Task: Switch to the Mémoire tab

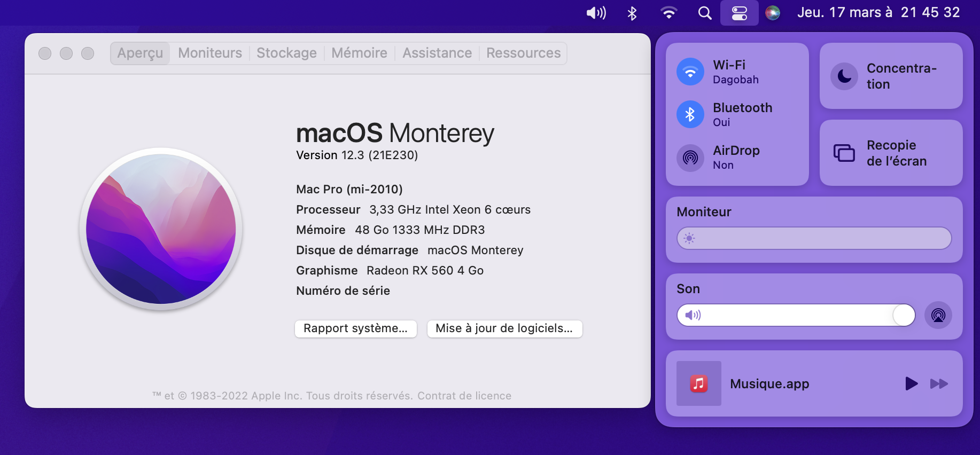Action: click(359, 53)
